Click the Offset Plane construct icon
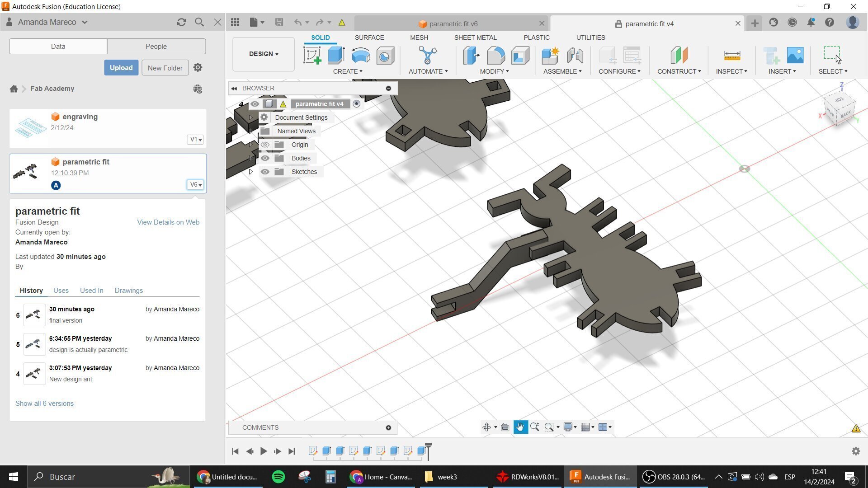Viewport: 868px width, 488px height. point(679,56)
